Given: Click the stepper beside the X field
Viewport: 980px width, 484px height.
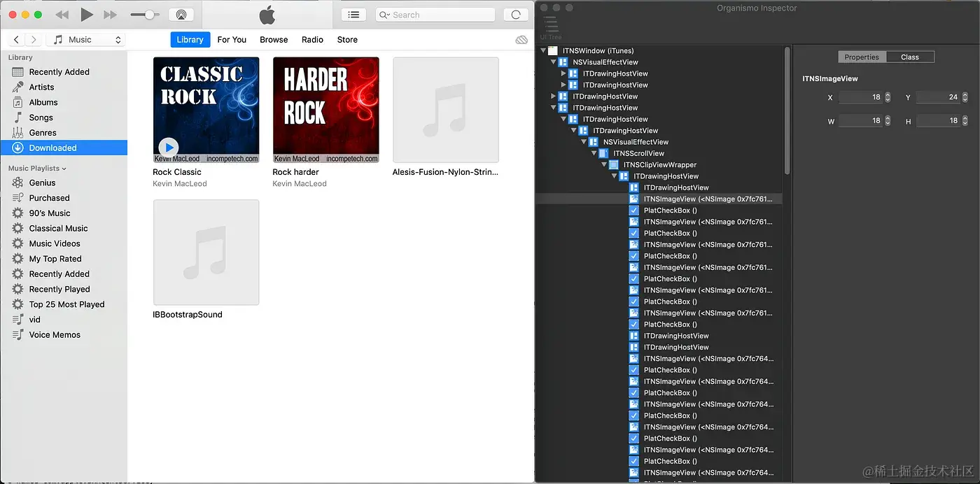Looking at the screenshot, I should click(x=888, y=97).
